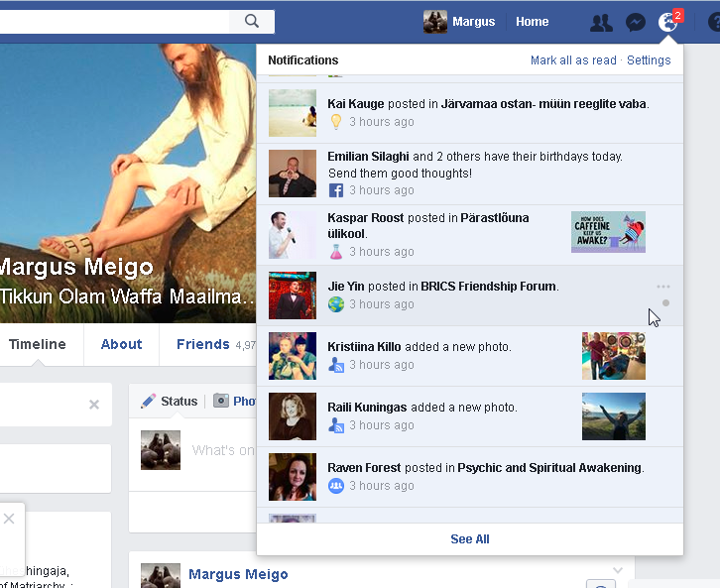The height and width of the screenshot is (588, 720).
Task: Click Raili Kuningas's avatar
Action: click(x=293, y=416)
